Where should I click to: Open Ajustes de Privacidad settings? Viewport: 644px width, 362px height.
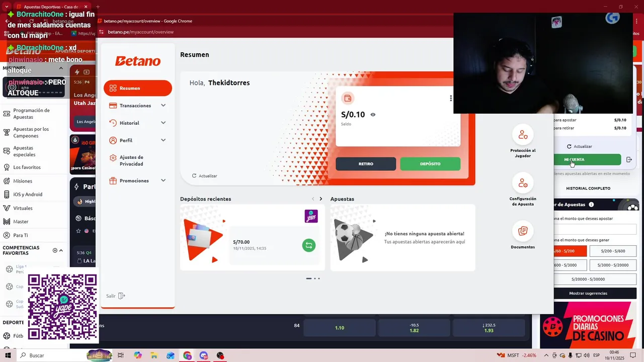[x=131, y=160]
